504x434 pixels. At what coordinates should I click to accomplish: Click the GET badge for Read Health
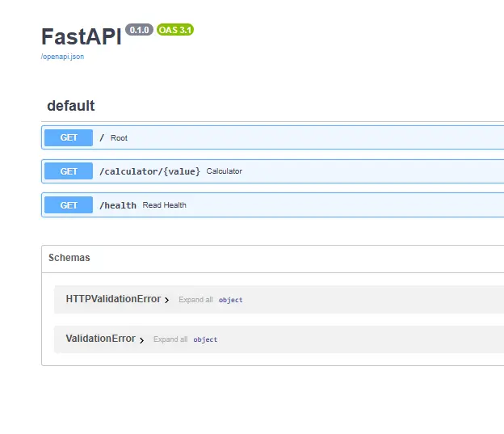click(x=69, y=205)
